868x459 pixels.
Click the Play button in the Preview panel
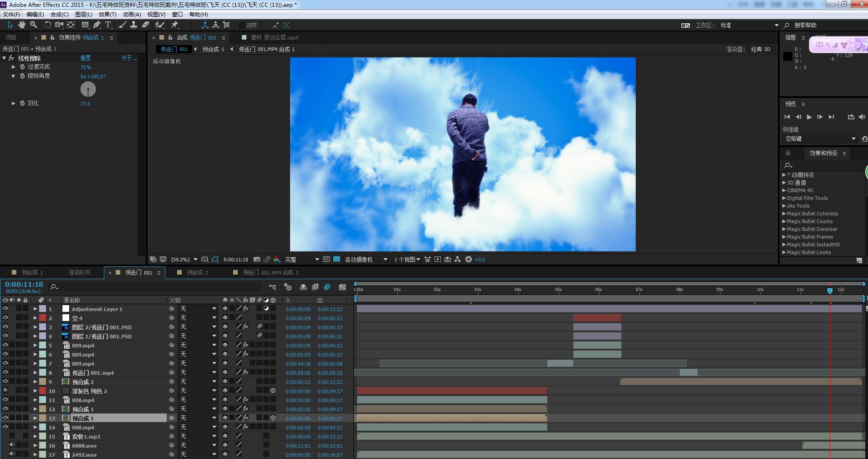pyautogui.click(x=809, y=117)
